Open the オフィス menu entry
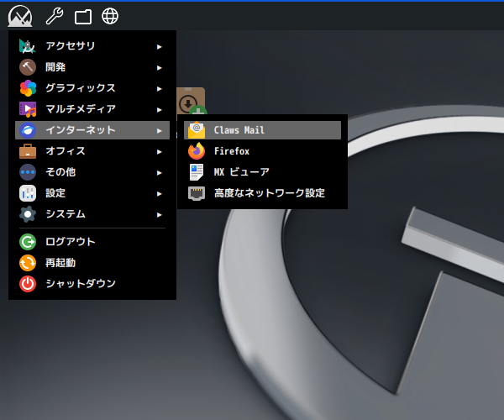The height and width of the screenshot is (420, 504). point(92,151)
